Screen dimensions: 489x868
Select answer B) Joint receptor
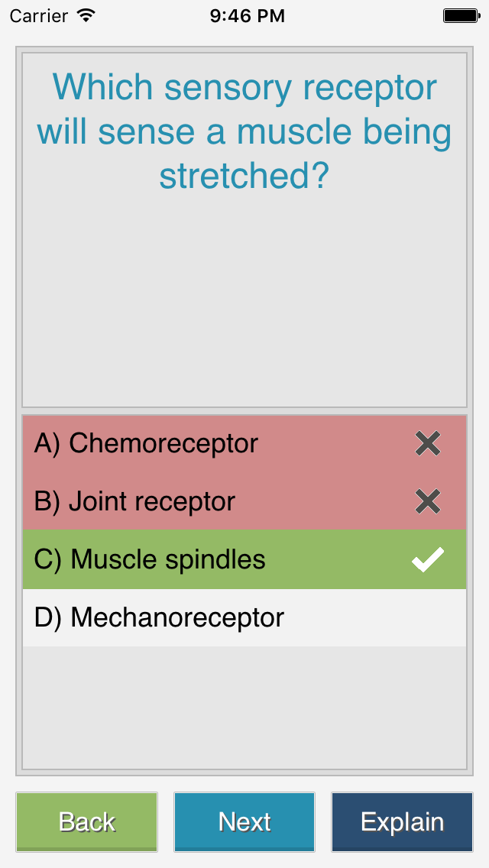pyautogui.click(x=244, y=501)
